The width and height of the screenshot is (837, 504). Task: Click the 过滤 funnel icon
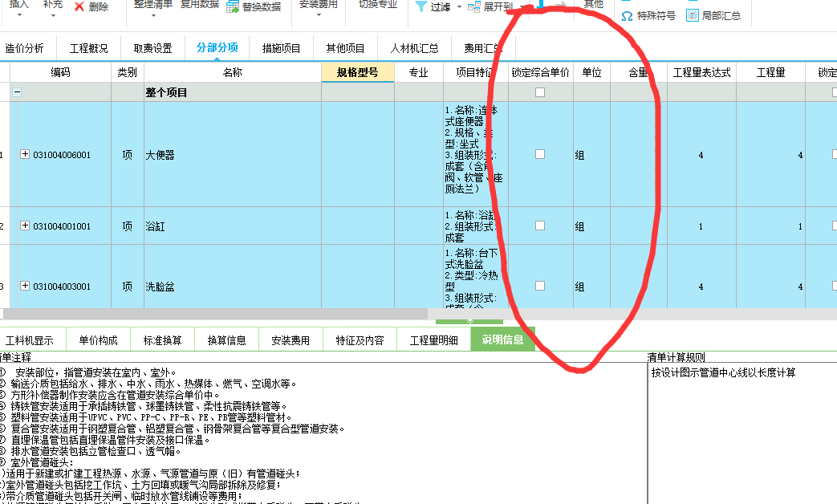pyautogui.click(x=421, y=7)
